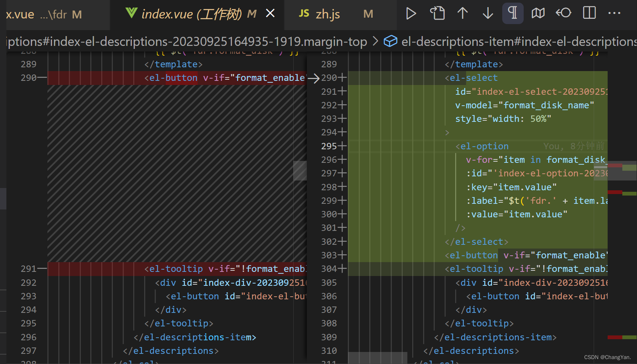Viewport: 637px width, 364px height.
Task: Click the :value="item.value" line
Action: [x=517, y=214]
